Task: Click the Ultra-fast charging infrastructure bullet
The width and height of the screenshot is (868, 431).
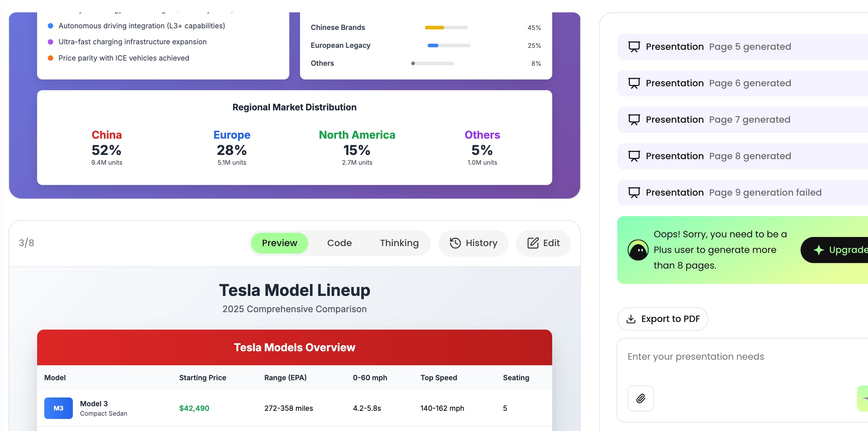Action: pyautogui.click(x=133, y=42)
